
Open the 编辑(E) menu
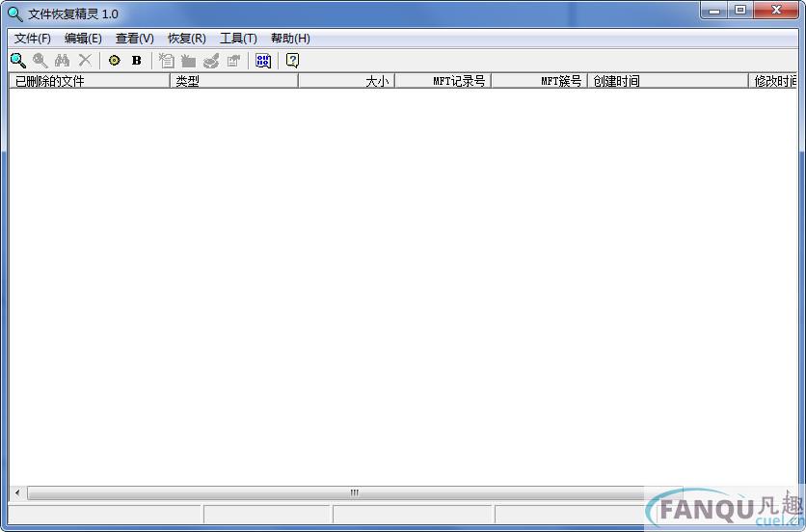coord(83,39)
